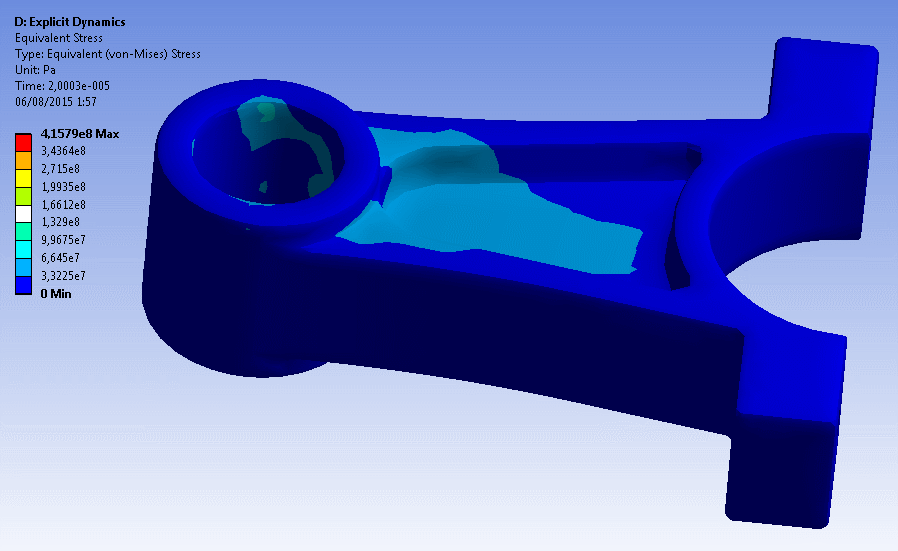The width and height of the screenshot is (898, 551).
Task: Click the 4,1579e8 Max legend label
Action: 80,133
